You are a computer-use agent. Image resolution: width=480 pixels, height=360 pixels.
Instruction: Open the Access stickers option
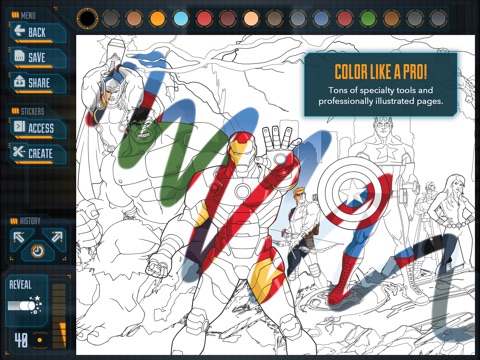click(37, 128)
